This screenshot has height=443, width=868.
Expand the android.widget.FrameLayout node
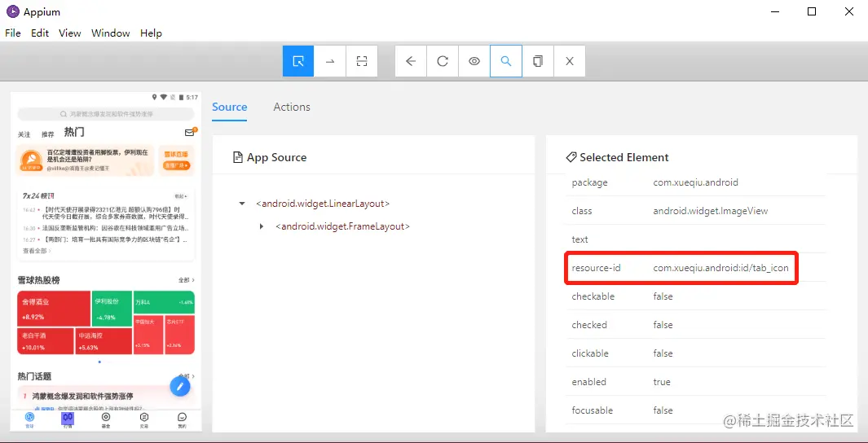point(262,226)
